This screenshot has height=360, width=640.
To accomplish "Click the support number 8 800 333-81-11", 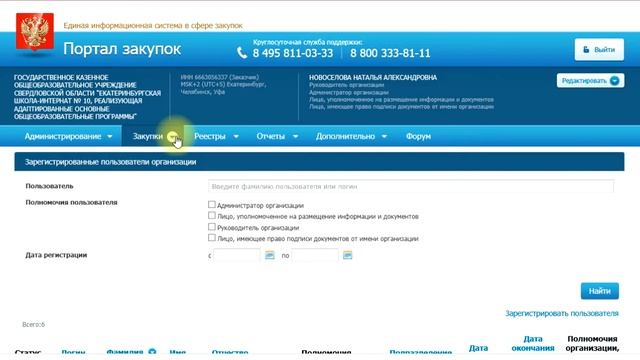I will tap(390, 53).
